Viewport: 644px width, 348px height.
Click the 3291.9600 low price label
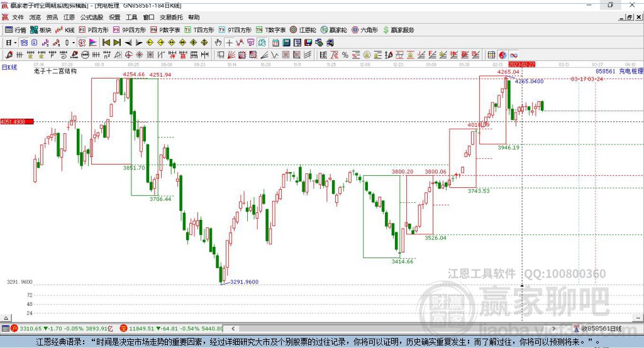pyautogui.click(x=245, y=282)
